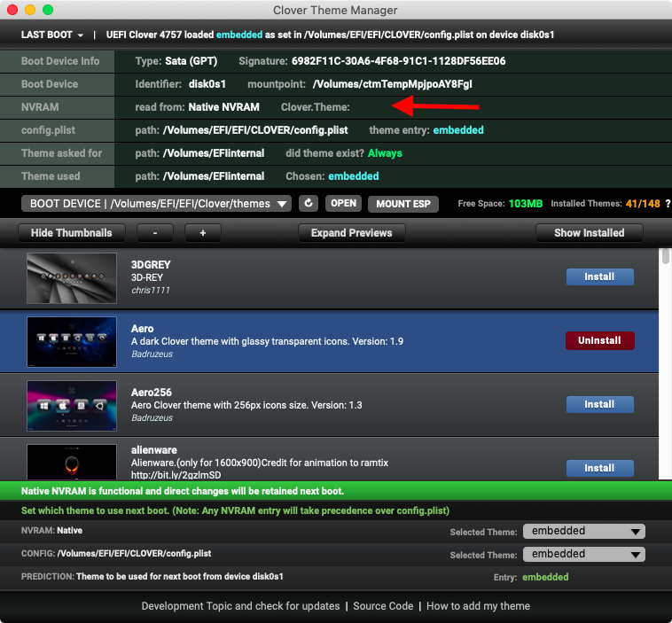Click author name chris1111
Image resolution: width=672 pixels, height=623 pixels.
151,291
